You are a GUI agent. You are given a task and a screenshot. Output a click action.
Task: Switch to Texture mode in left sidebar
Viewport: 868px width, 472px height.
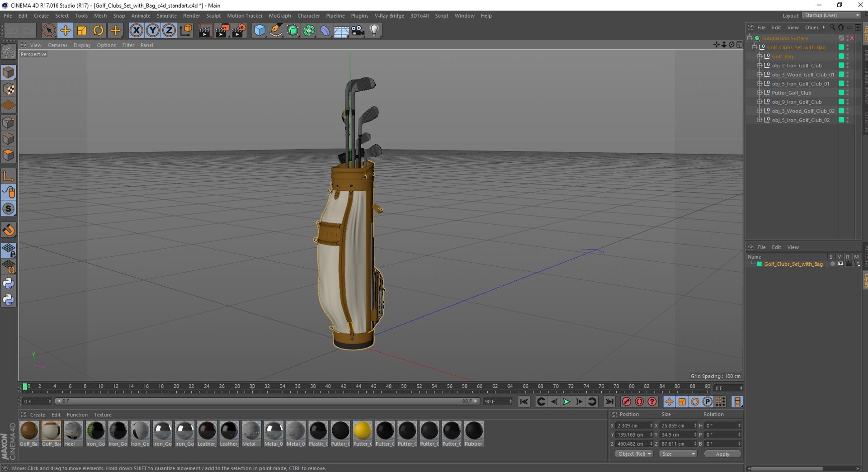point(9,89)
